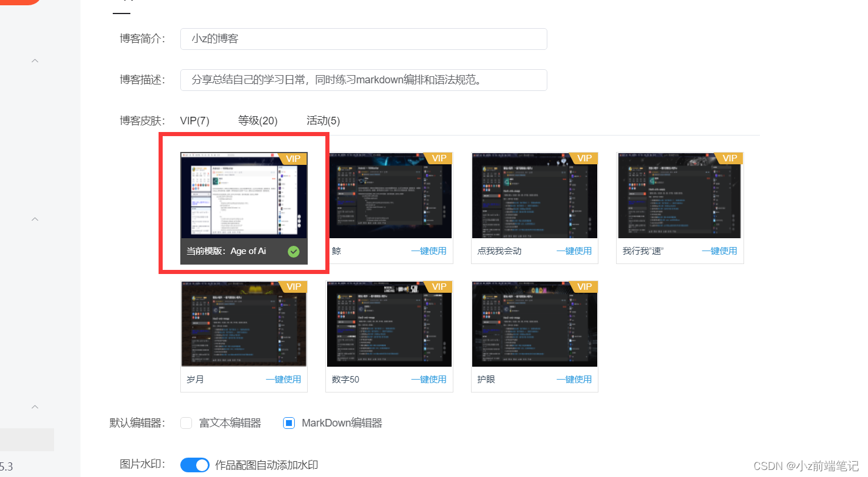The width and height of the screenshot is (868, 477).
Task: Disable the 图片水印 watermark toggle
Action: [x=194, y=465]
